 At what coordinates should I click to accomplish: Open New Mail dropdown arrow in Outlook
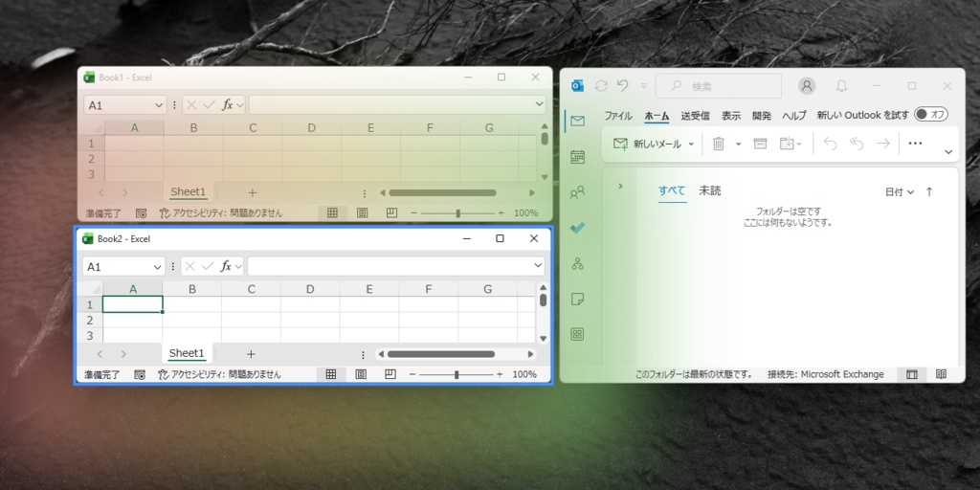pos(691,144)
